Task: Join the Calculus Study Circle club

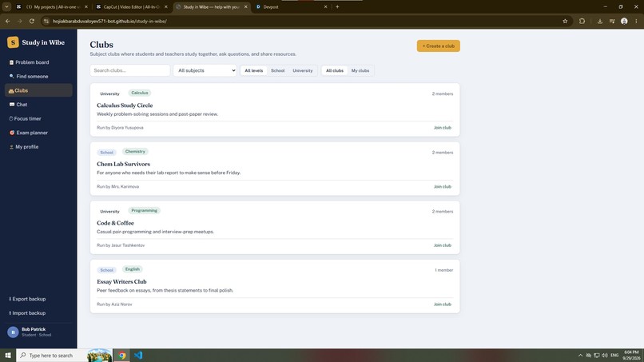Action: [x=443, y=128]
